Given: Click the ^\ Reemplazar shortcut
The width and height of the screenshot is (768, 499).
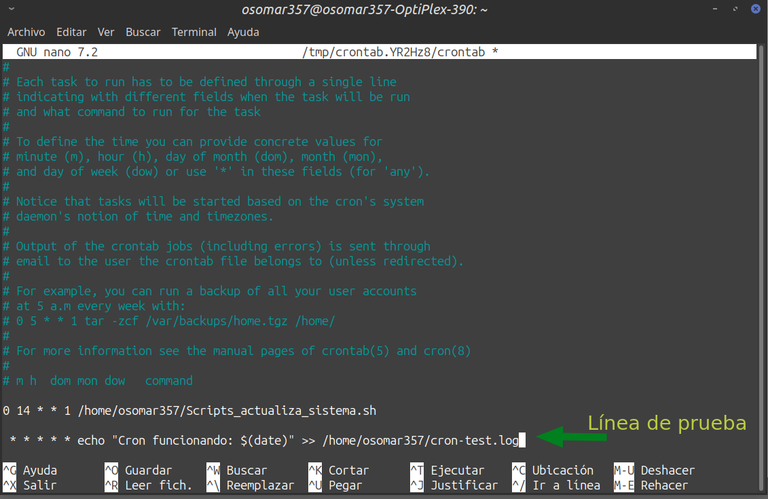Looking at the screenshot, I should point(250,485).
